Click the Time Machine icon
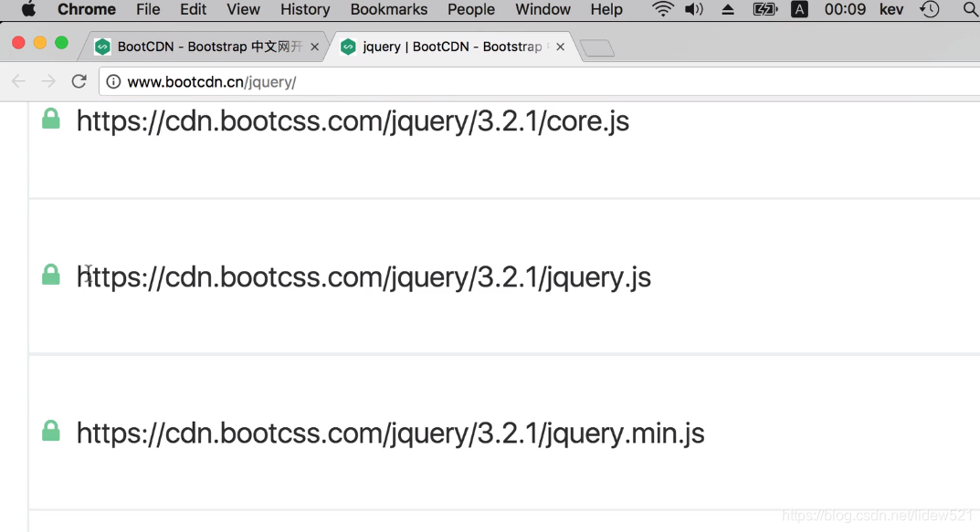 click(x=930, y=9)
